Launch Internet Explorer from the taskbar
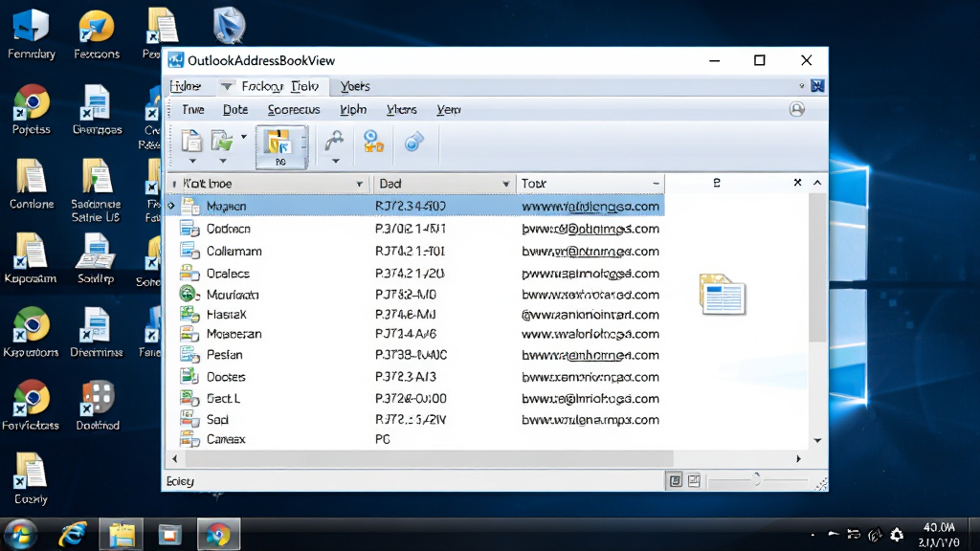Viewport: 980px width, 551px height. (x=73, y=535)
